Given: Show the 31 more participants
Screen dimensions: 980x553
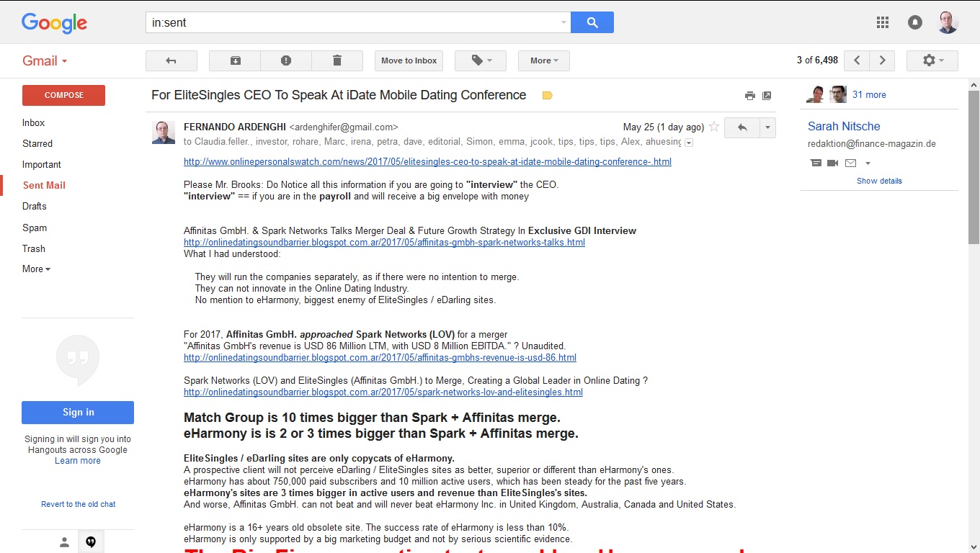Looking at the screenshot, I should tap(869, 94).
